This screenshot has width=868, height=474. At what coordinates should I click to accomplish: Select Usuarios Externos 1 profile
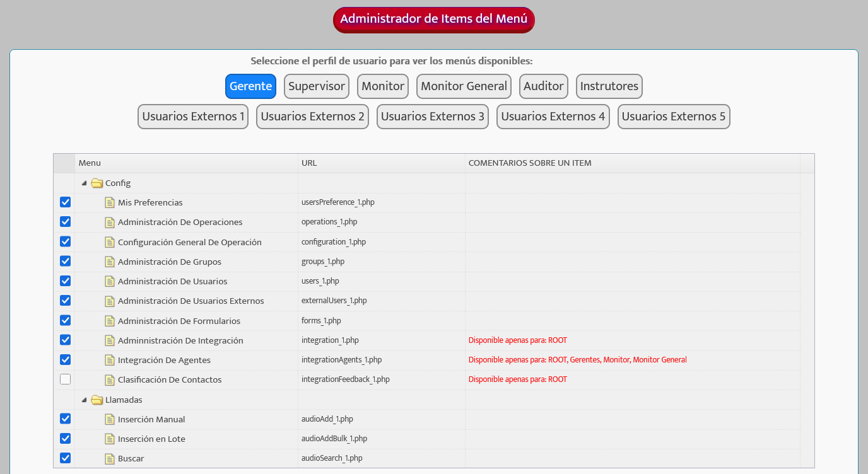point(193,117)
